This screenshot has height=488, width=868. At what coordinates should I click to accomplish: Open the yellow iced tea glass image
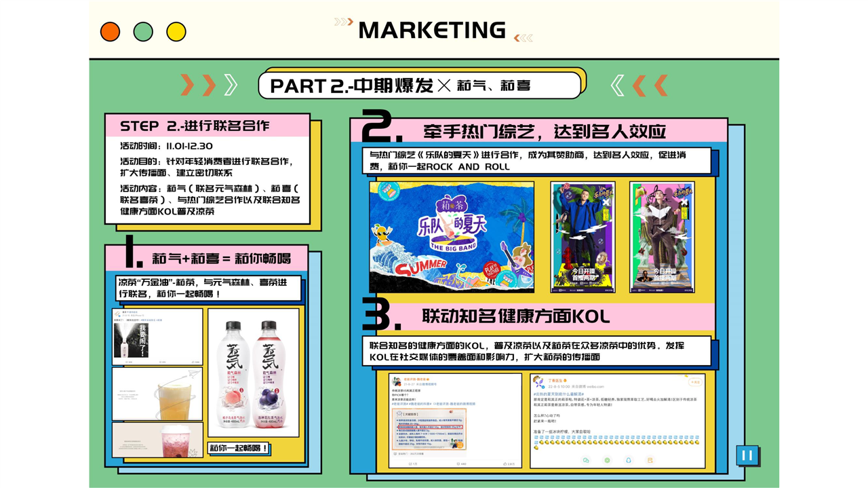coord(157,394)
